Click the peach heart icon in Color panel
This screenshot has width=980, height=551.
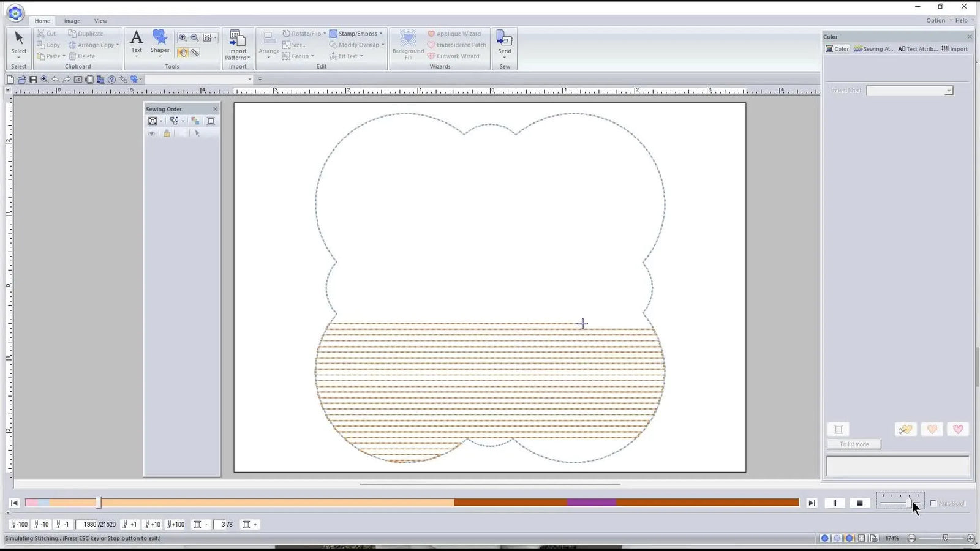click(932, 429)
